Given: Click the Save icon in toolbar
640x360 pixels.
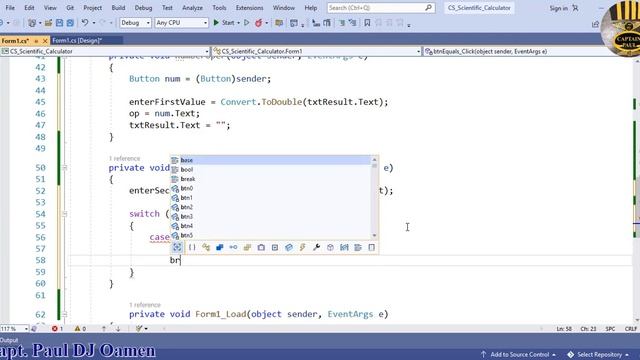Looking at the screenshot, I should [59, 23].
